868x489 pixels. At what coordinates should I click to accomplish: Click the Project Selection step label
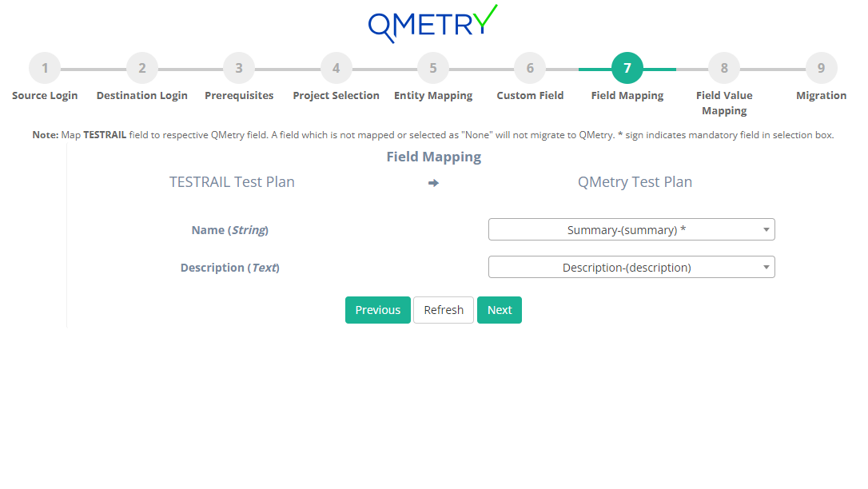coord(336,95)
